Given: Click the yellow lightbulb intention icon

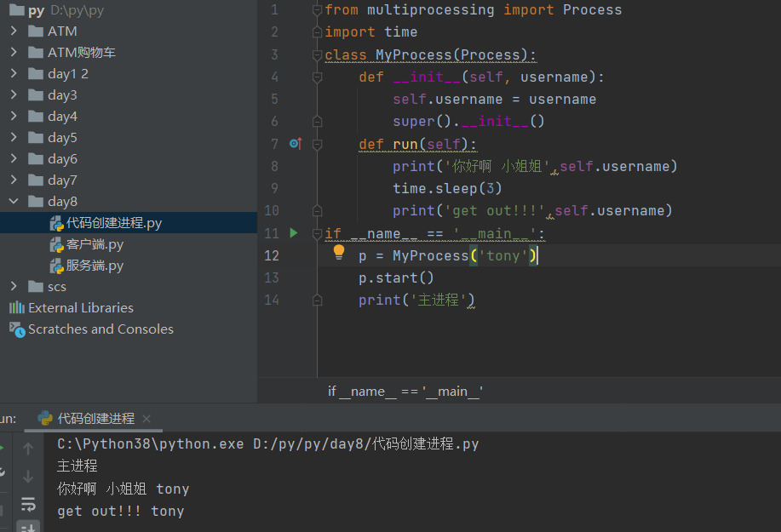Looking at the screenshot, I should [x=338, y=252].
